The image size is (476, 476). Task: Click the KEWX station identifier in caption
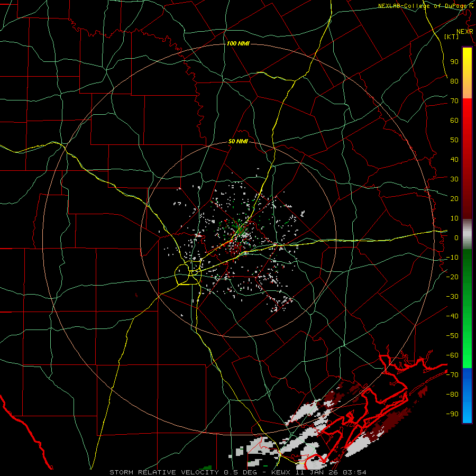(x=281, y=472)
